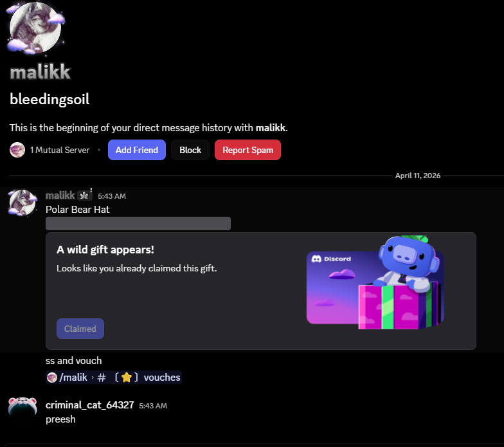Click the mutual server icon
Viewport: 504px width, 447px height.
pos(17,150)
